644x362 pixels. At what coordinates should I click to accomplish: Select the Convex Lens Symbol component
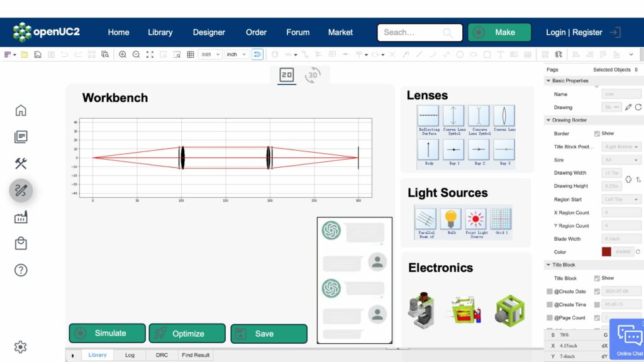(453, 116)
